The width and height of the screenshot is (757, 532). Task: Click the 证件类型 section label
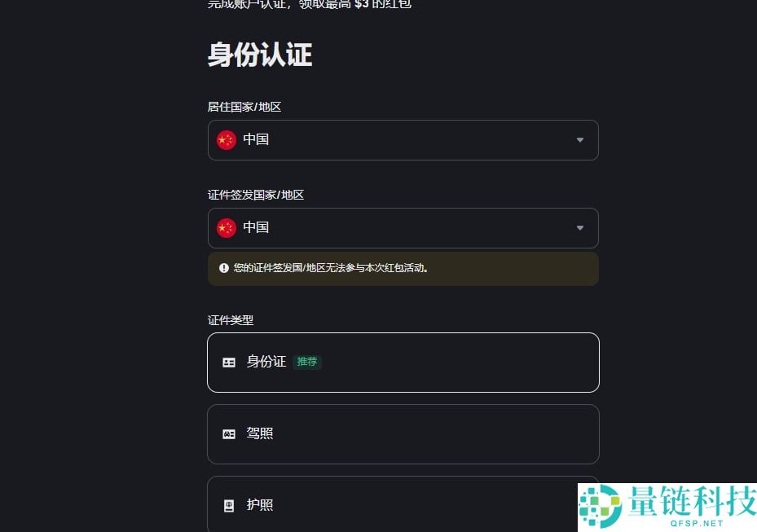(x=231, y=320)
